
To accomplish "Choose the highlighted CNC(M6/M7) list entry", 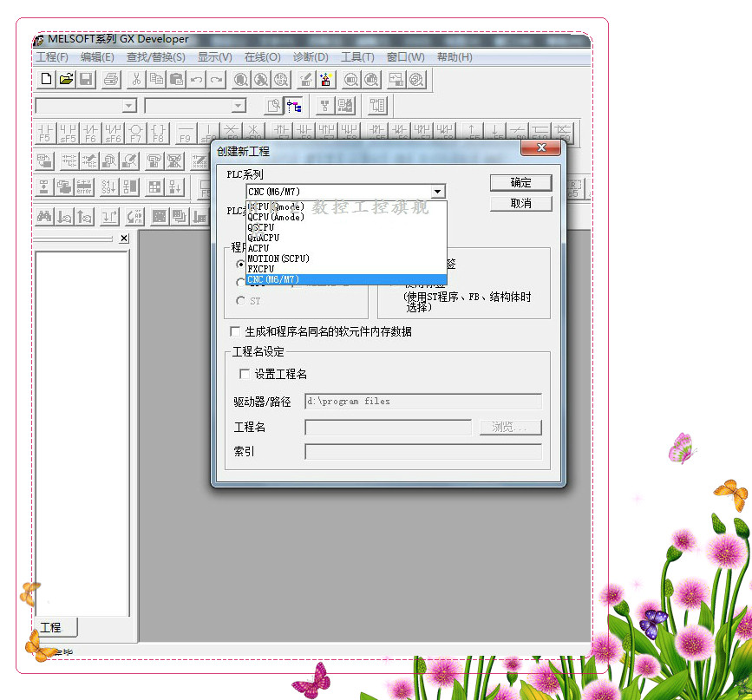I will (346, 279).
